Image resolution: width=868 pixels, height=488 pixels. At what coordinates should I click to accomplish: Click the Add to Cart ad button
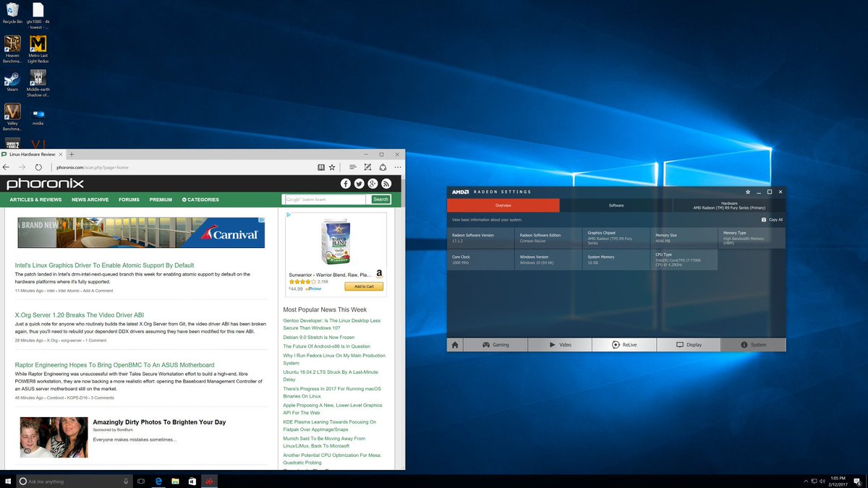click(364, 286)
